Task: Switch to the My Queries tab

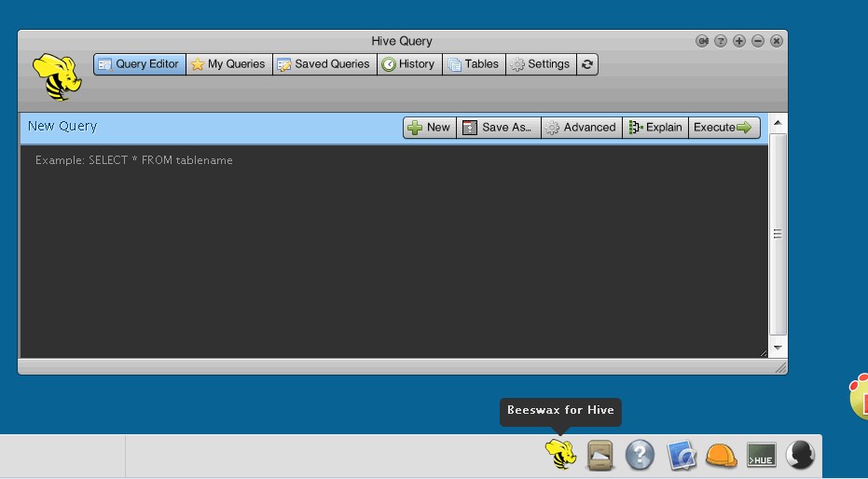Action: (x=229, y=64)
